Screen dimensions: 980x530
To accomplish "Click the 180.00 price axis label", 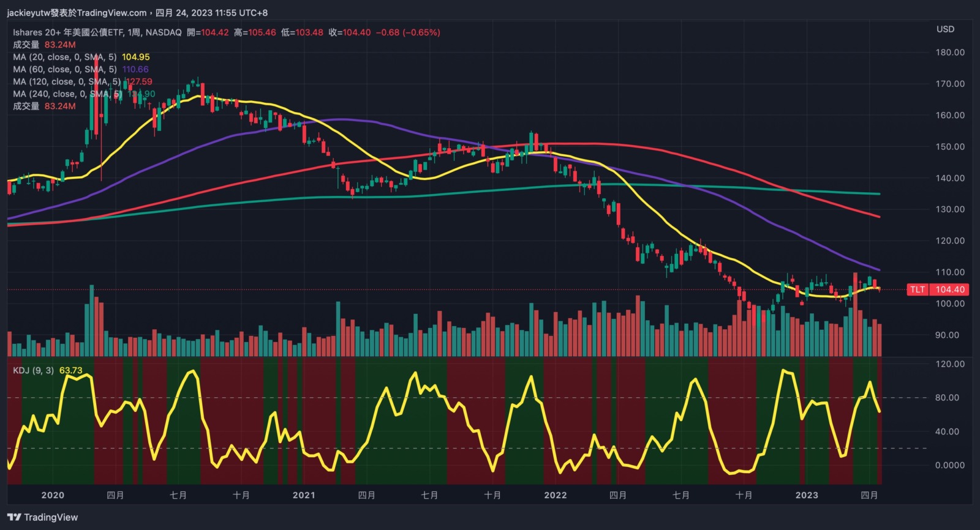I will (950, 53).
